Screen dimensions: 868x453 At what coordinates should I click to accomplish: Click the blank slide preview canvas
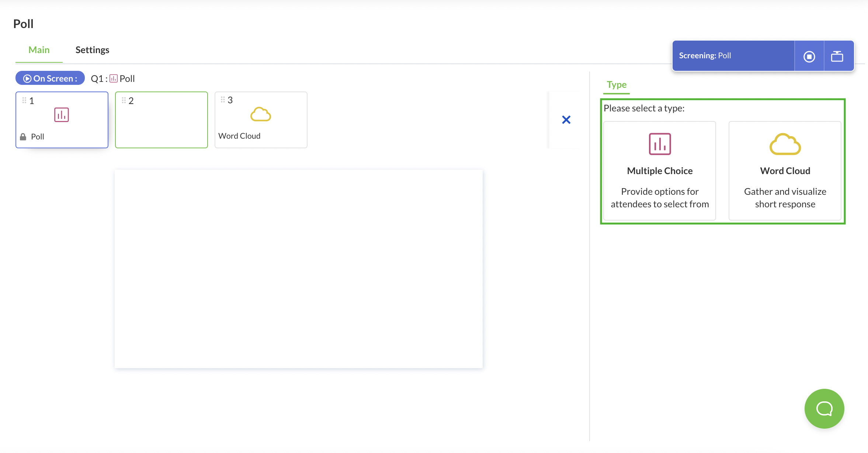[x=298, y=269]
